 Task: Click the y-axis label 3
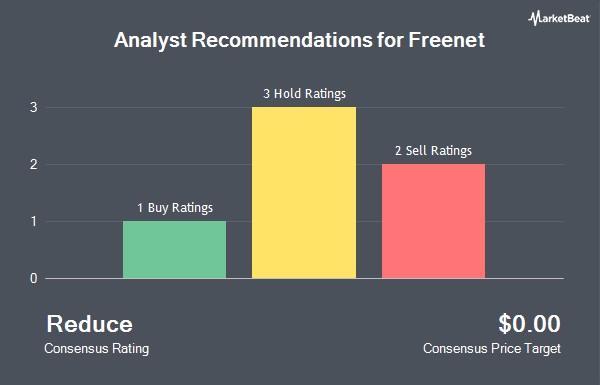point(34,108)
